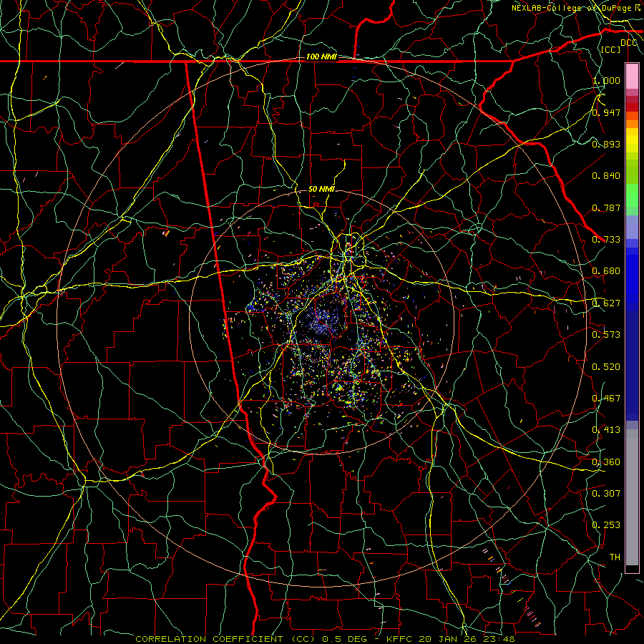Click the TH threshold label

615,557
